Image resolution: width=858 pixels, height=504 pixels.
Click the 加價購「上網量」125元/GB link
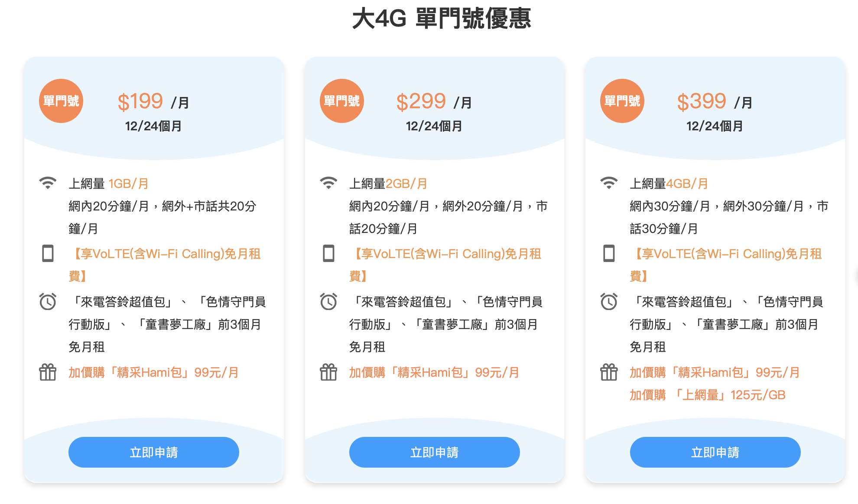coord(707,395)
